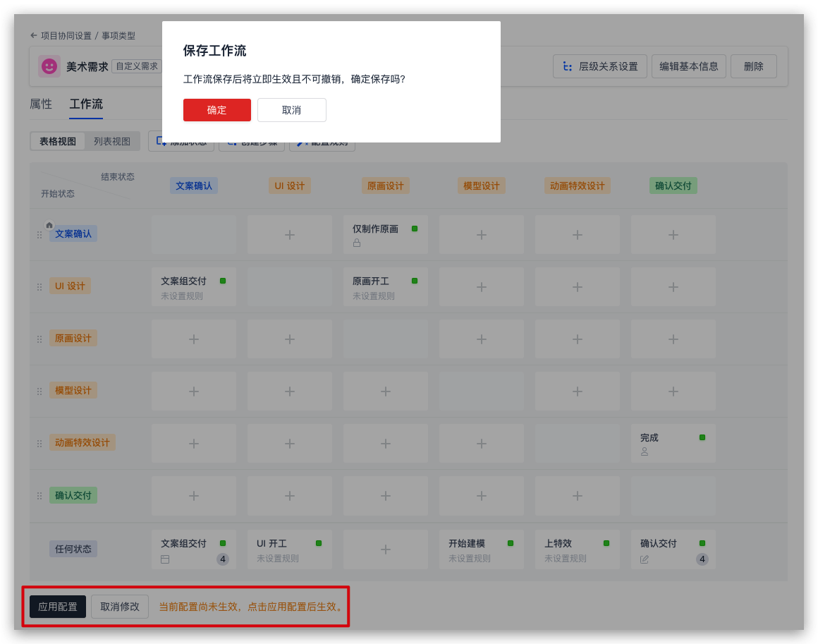Click the green status square on 上特效

click(606, 543)
